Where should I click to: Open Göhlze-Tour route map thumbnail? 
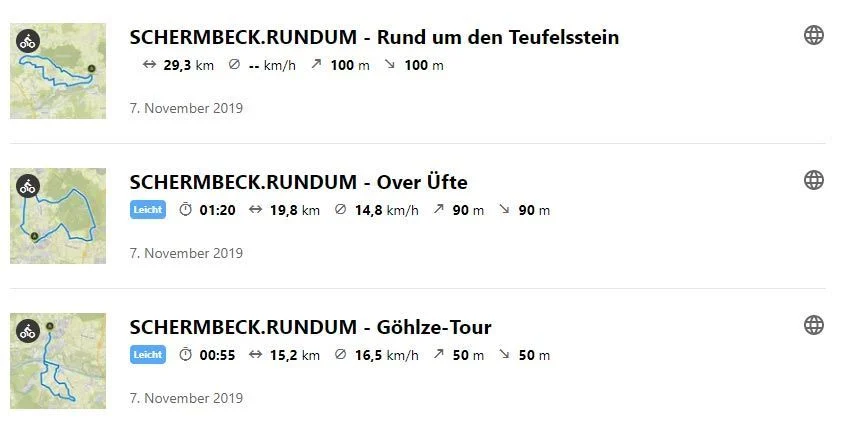[58, 361]
